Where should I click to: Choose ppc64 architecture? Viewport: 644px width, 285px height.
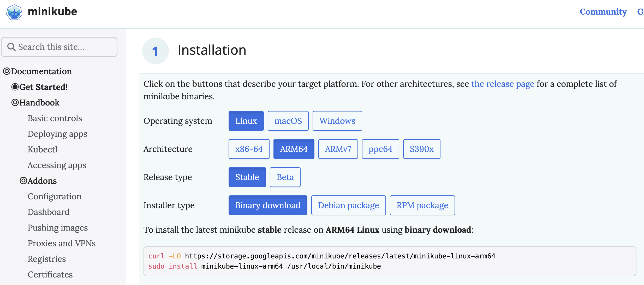[x=380, y=149]
